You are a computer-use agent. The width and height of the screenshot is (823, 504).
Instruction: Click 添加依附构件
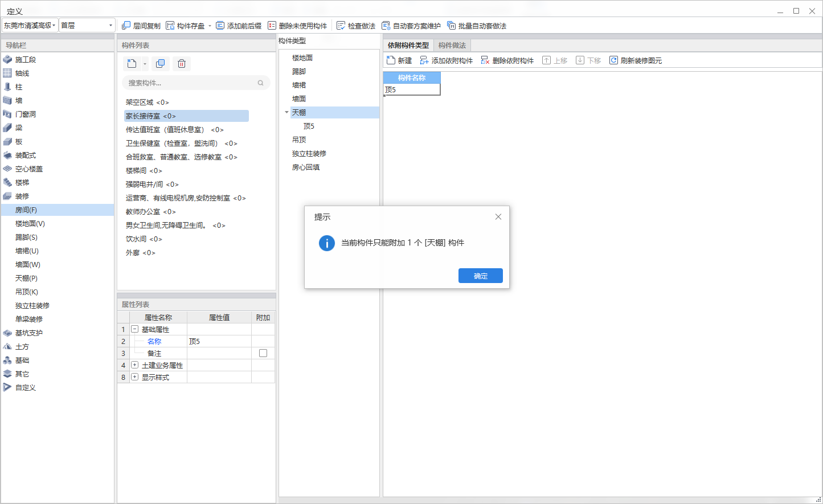pos(447,60)
